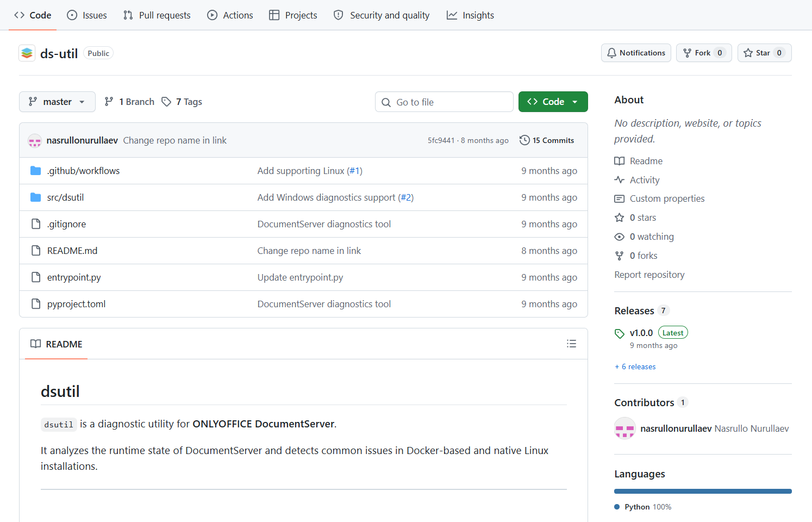This screenshot has height=522, width=812.
Task: Click the README.md file icon
Action: coord(36,251)
